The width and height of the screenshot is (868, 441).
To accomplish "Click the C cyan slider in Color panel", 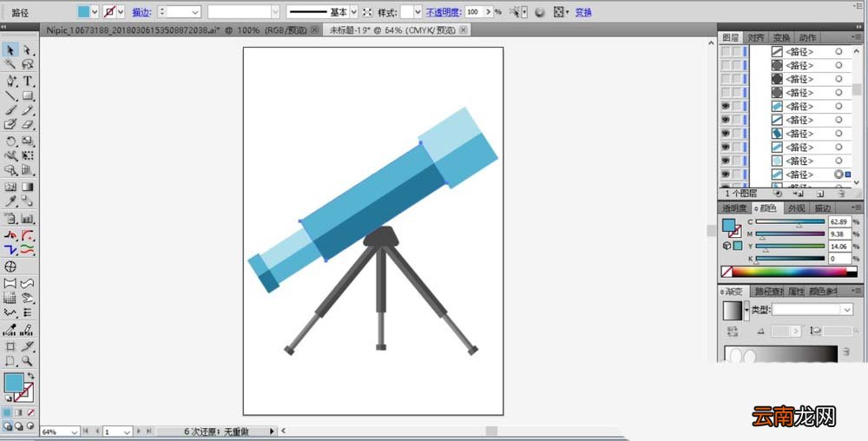I will 790,222.
